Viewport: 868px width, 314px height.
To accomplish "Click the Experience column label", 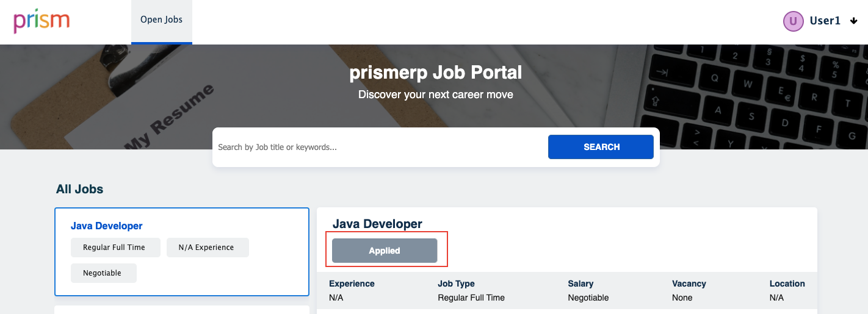I will pos(352,284).
